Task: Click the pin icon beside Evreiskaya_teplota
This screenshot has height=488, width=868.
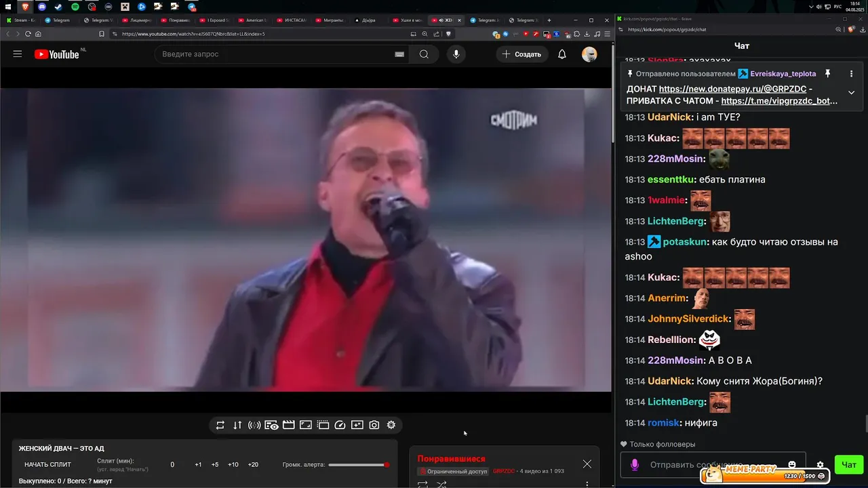Action: pos(827,73)
